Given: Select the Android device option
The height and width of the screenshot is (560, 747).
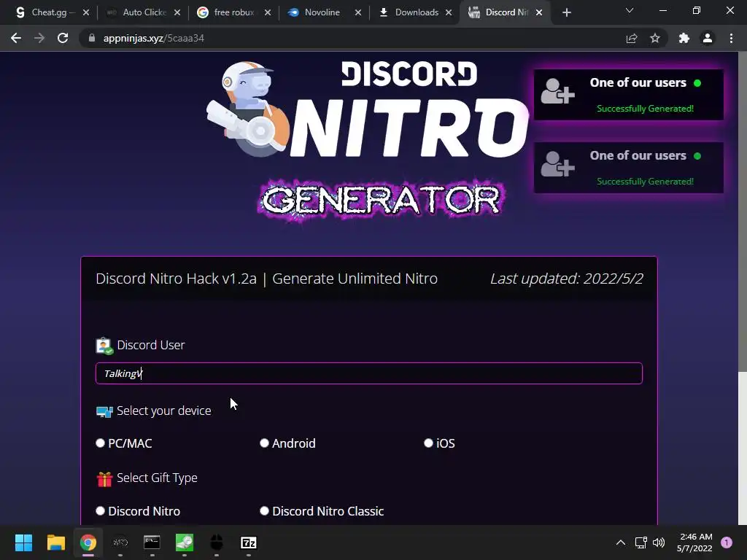Looking at the screenshot, I should [264, 443].
